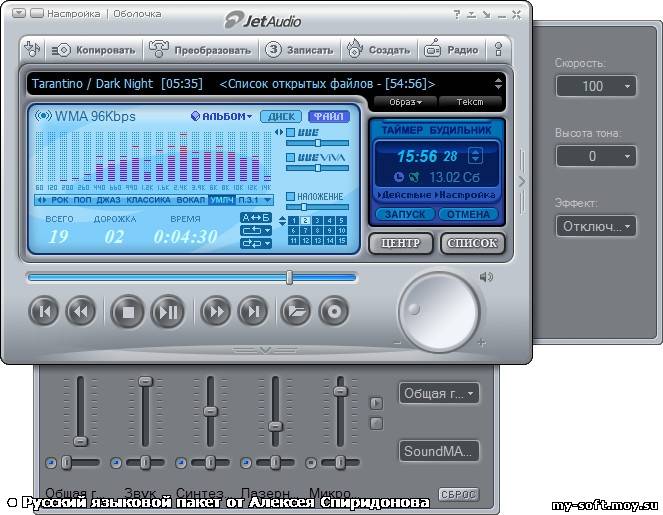The image size is (663, 515).
Task: Click the speaker mute icon above the volume knob
Action: pos(486,277)
